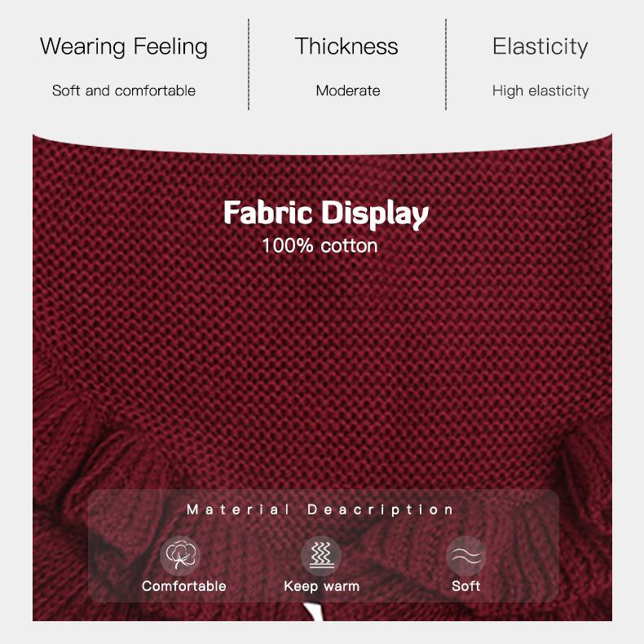Click the Thickness heading

346,46
